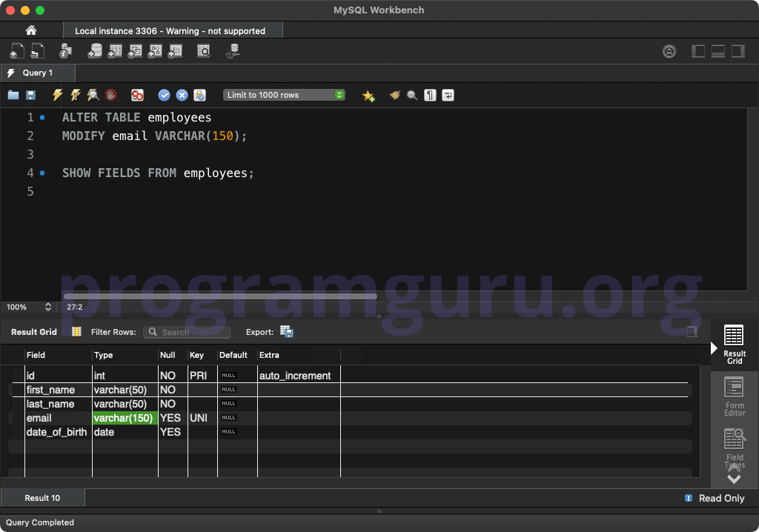This screenshot has height=532, width=759.
Task: Switch to Field Types view
Action: point(735,448)
